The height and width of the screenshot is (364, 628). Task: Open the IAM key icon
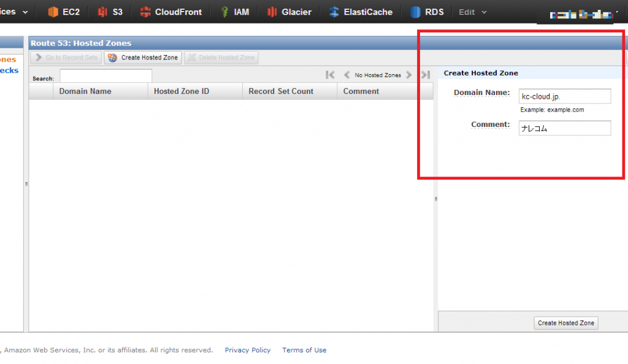[224, 12]
